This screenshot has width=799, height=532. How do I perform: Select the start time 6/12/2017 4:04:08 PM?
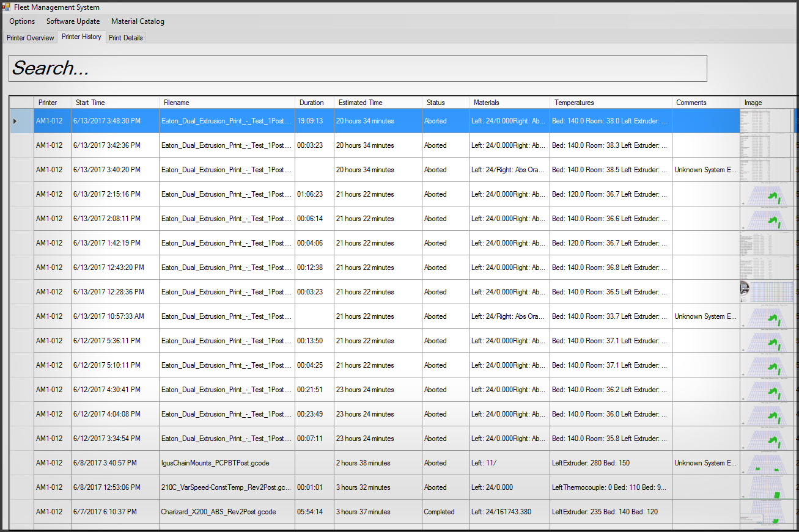coord(115,414)
